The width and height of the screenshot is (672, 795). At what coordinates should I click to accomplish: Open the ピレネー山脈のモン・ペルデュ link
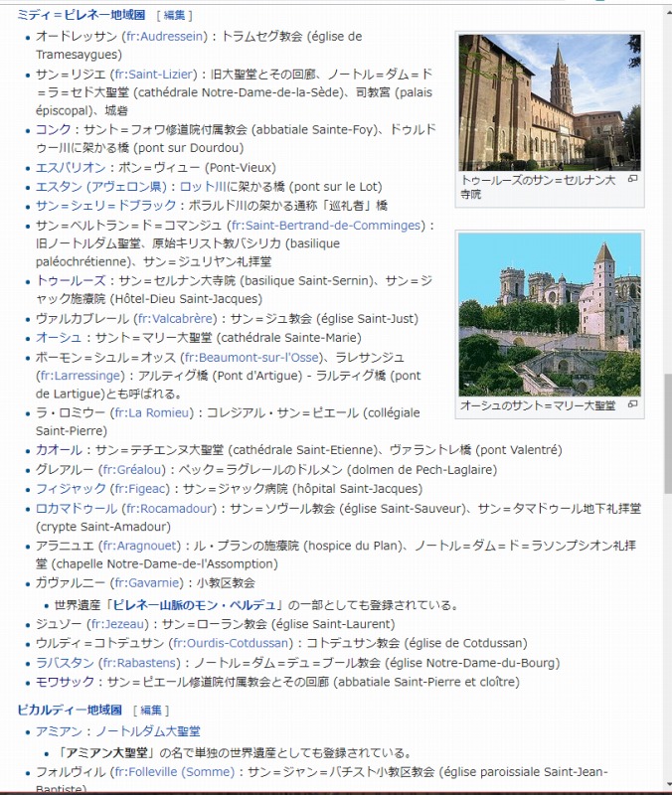(194, 605)
